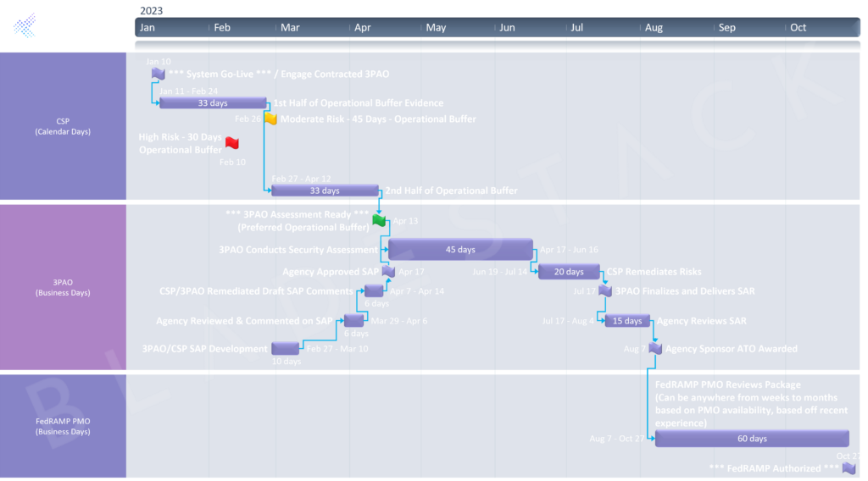Screen dimensions: 868x481
Task: Click the 20 days CSP Remediates Risks bar
Action: pyautogui.click(x=569, y=272)
